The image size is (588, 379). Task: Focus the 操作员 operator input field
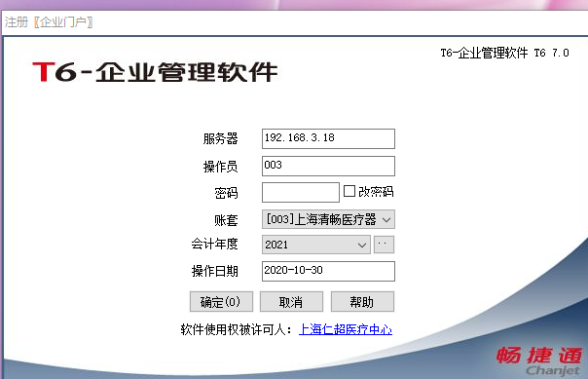click(328, 166)
